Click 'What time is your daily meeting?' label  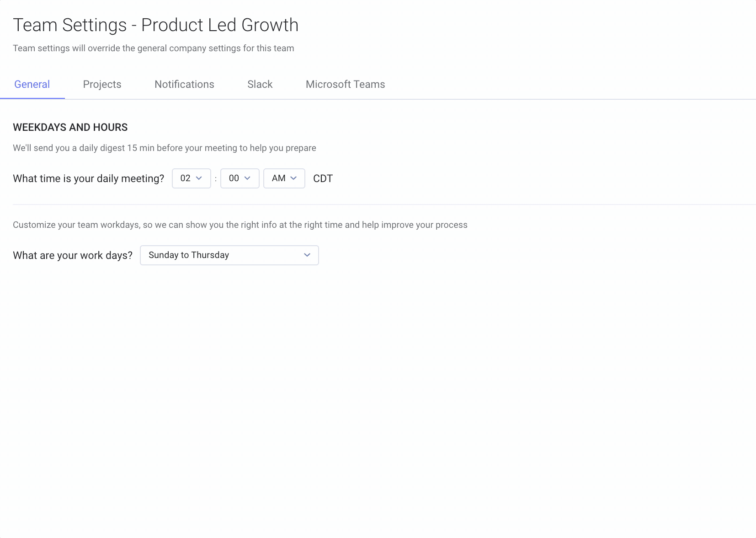[x=88, y=178]
